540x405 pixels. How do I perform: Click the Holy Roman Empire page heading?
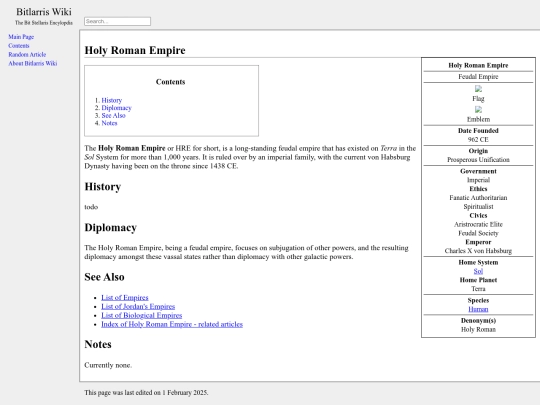(x=135, y=50)
